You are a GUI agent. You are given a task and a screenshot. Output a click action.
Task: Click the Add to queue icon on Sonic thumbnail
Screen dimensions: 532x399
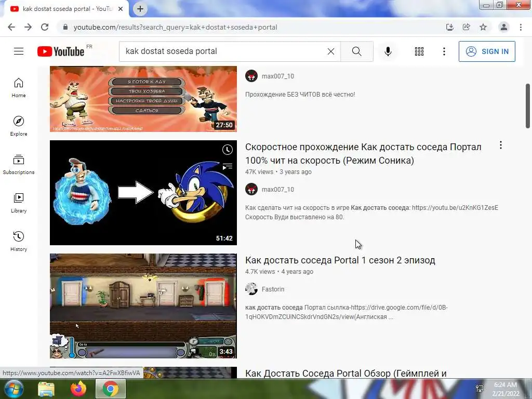228,166
